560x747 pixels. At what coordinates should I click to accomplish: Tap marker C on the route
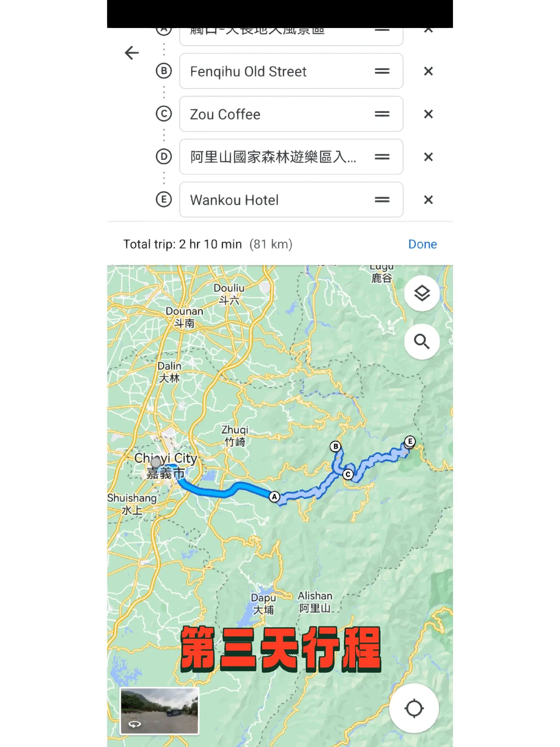click(x=348, y=474)
